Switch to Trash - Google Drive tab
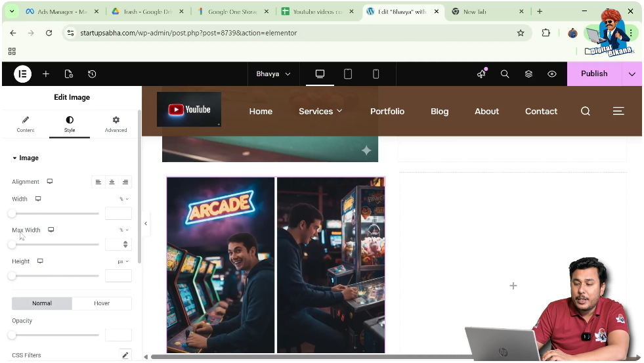Viewport: 644px width, 363px height. point(147,12)
